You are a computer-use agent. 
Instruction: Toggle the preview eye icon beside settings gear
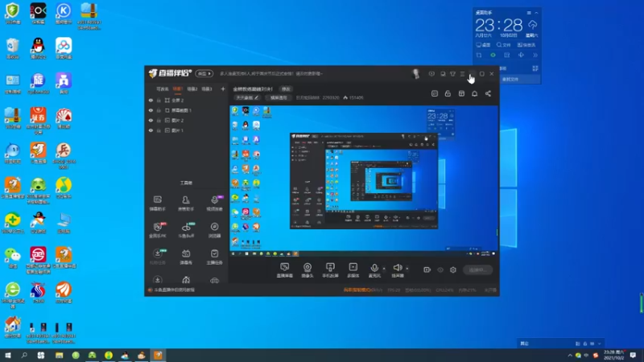coord(440,269)
